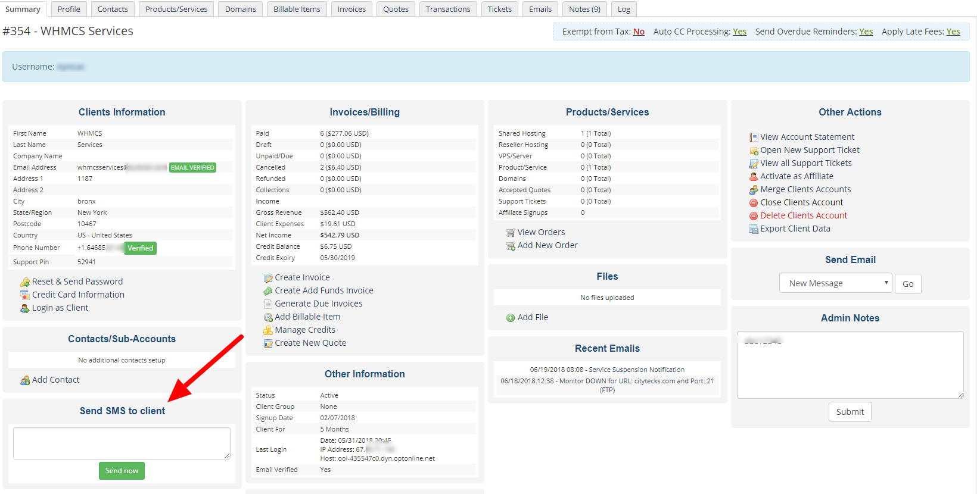Click the Delete Clients Account link

tap(804, 215)
